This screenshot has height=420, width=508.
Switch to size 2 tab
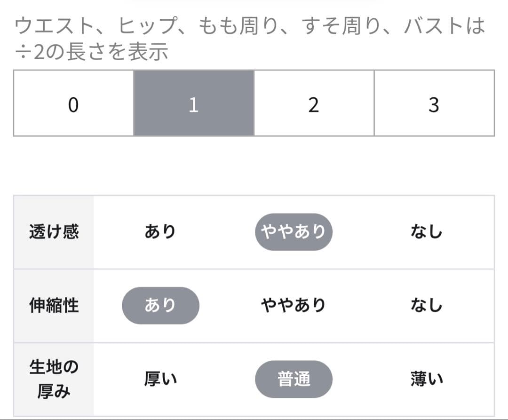coord(314,103)
